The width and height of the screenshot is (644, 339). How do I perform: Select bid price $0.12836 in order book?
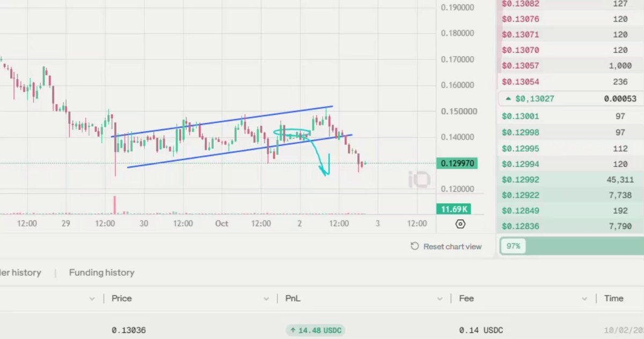521,226
